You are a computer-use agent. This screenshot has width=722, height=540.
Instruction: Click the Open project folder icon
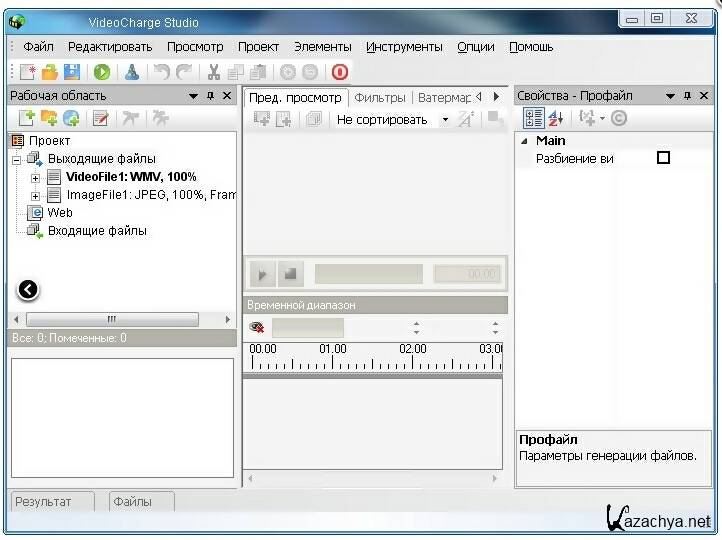click(x=49, y=72)
